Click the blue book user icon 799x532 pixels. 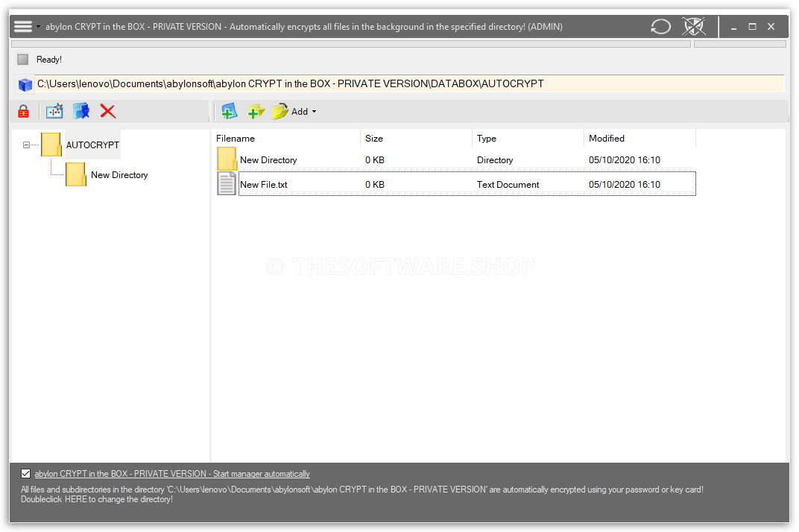[x=81, y=111]
